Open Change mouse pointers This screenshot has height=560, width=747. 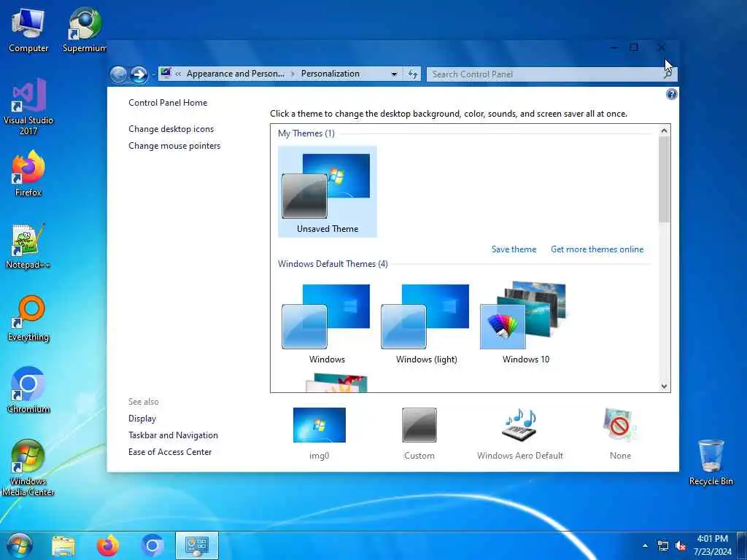click(x=174, y=146)
